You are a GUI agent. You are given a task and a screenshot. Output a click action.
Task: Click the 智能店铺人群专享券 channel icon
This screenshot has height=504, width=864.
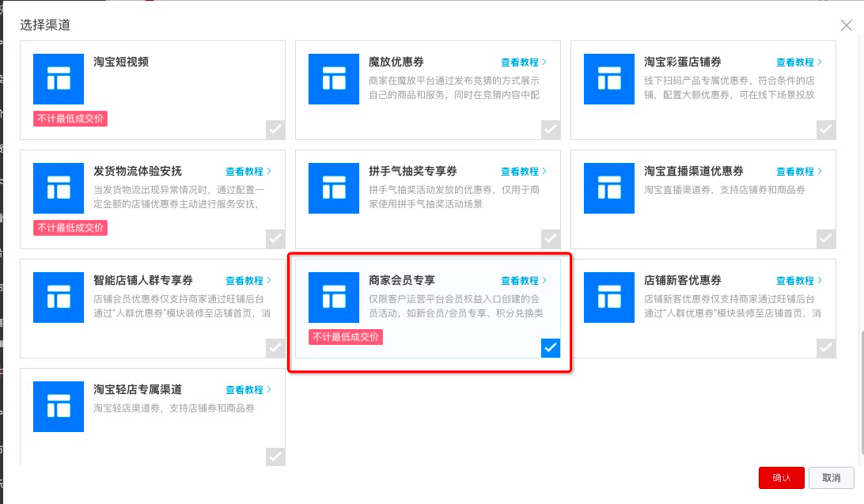(59, 297)
